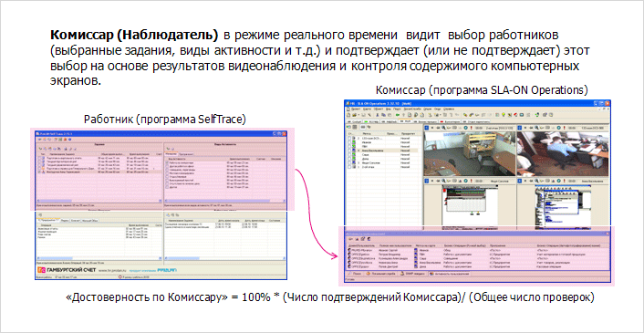The height and width of the screenshot is (333, 644).
Task: Click the red exclamation icon above top-right camera view
Action: (x=565, y=128)
